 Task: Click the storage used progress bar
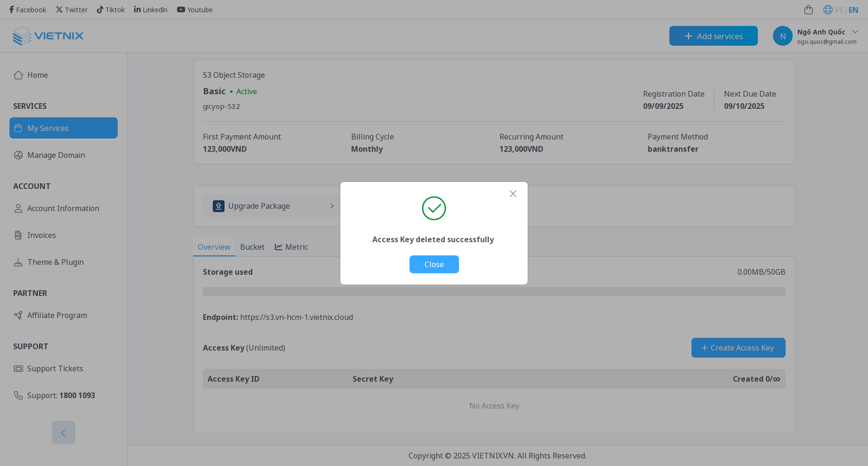click(x=494, y=292)
